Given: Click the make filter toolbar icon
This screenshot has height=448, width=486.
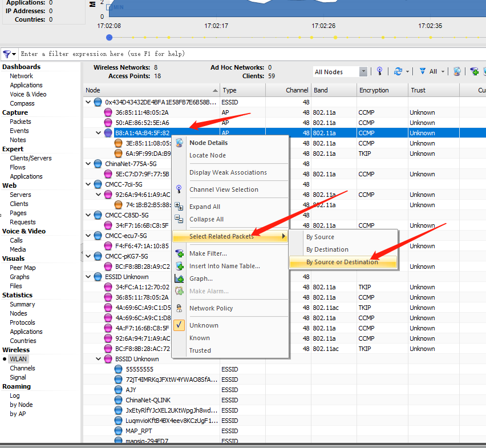Looking at the screenshot, I should coord(474,71).
